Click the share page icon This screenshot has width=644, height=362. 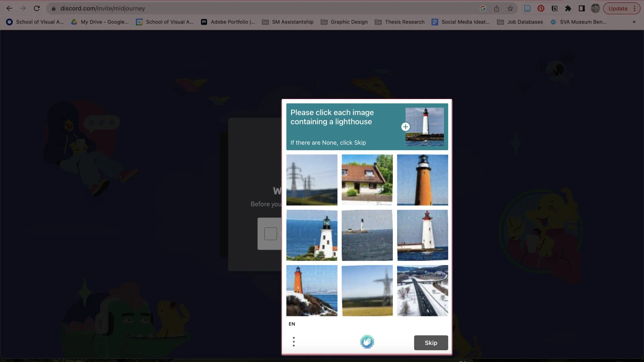pyautogui.click(x=496, y=8)
